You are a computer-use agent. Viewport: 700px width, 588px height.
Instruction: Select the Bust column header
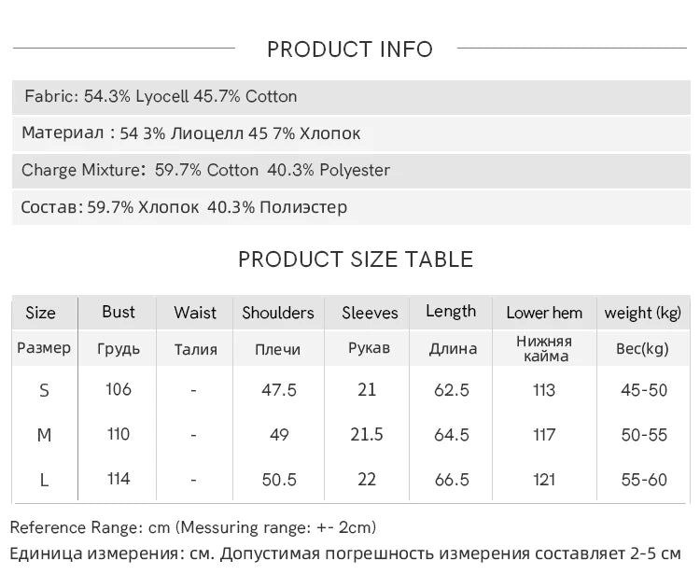pyautogui.click(x=118, y=312)
